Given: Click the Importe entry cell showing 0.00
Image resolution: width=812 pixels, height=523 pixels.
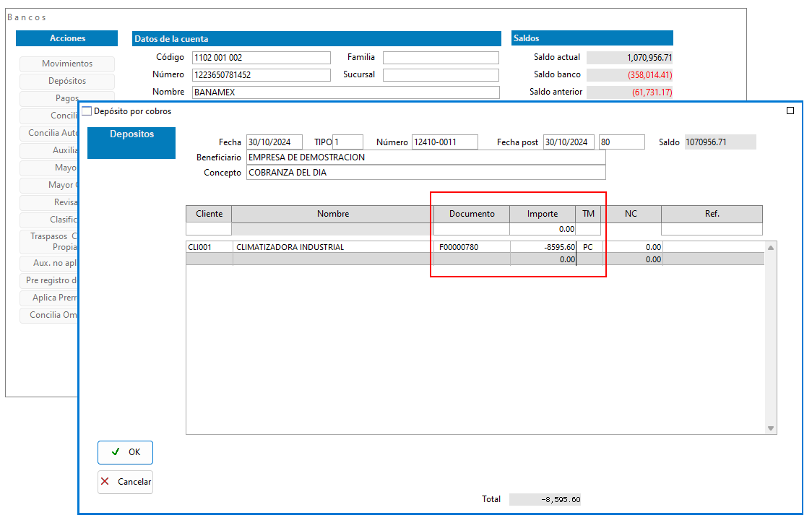Looking at the screenshot, I should pyautogui.click(x=543, y=229).
